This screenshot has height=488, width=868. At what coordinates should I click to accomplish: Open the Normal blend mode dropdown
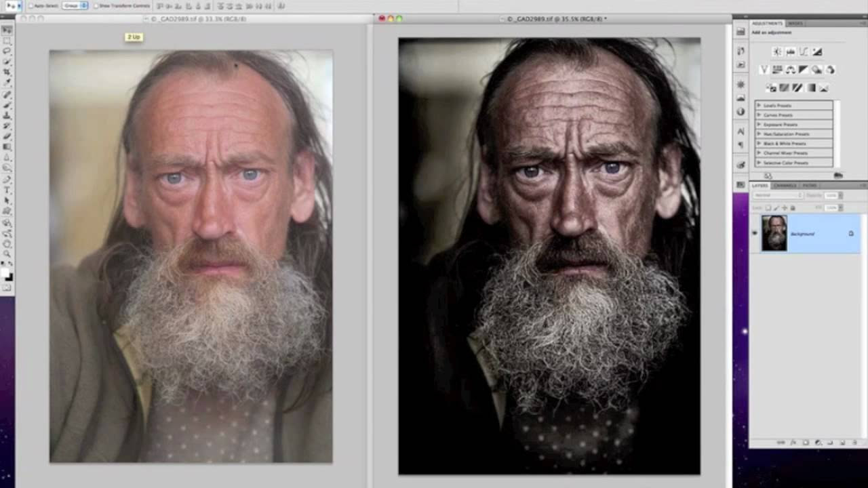[x=778, y=195]
